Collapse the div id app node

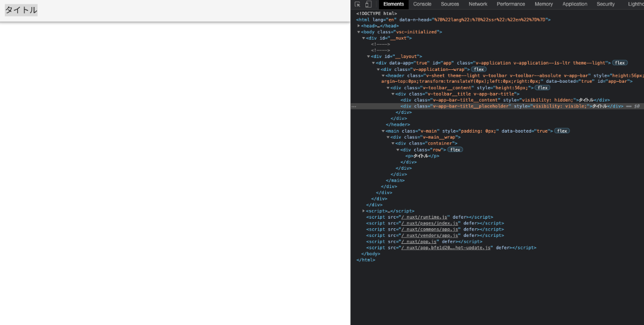[374, 63]
